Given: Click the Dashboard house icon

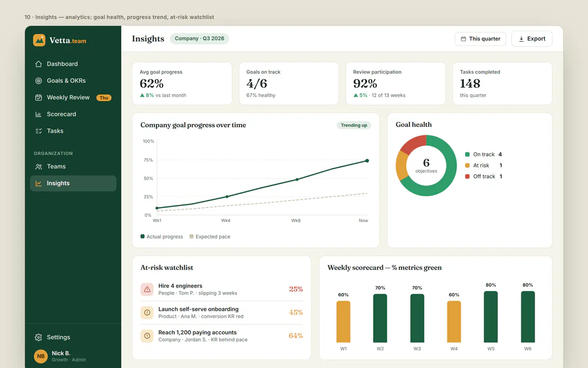Looking at the screenshot, I should coord(38,64).
